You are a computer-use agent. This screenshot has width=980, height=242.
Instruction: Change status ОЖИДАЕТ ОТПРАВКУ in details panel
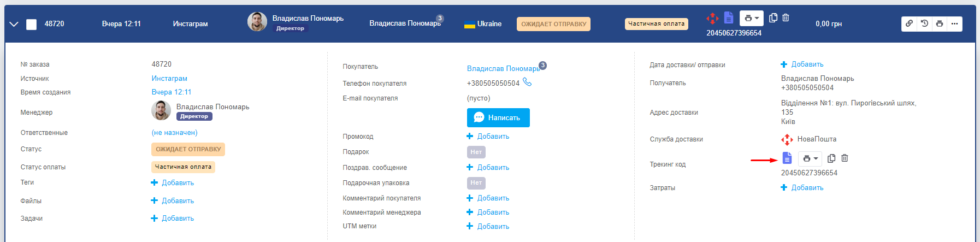(188, 149)
